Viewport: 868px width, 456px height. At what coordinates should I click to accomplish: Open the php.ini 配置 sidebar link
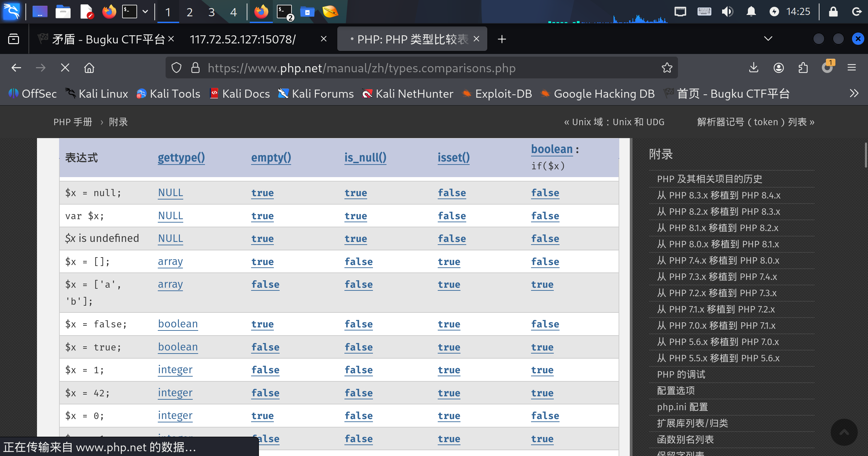click(682, 407)
